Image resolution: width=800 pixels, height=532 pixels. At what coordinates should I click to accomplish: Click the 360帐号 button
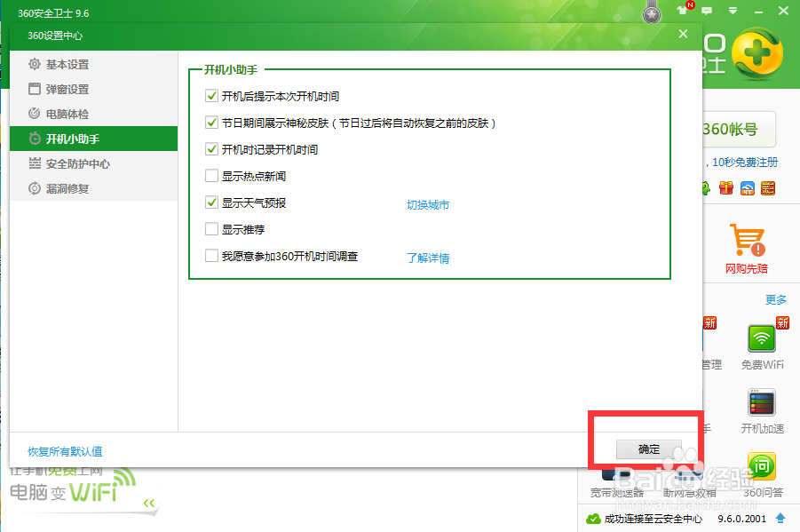pos(739,129)
